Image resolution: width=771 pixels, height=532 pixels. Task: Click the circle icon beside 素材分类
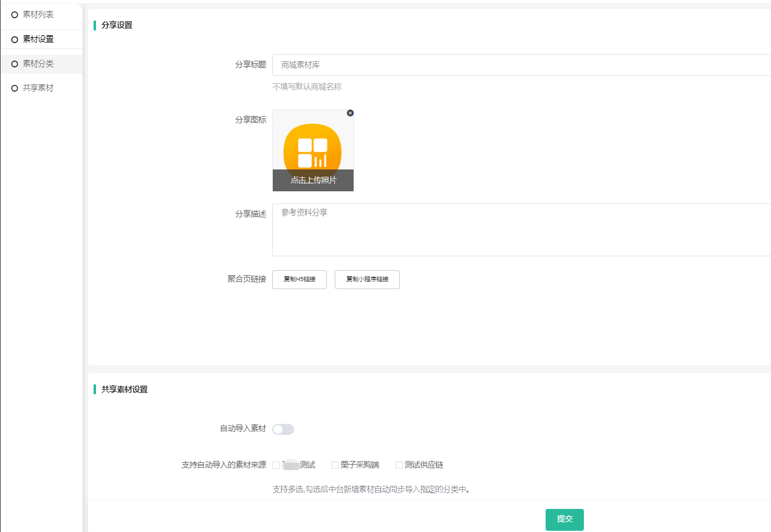tap(15, 64)
